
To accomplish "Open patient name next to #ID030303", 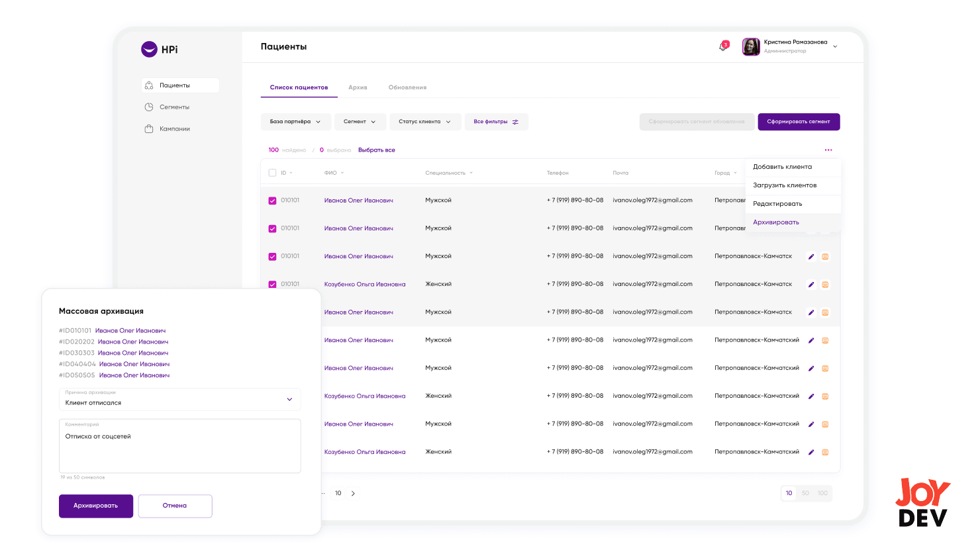I will point(133,353).
